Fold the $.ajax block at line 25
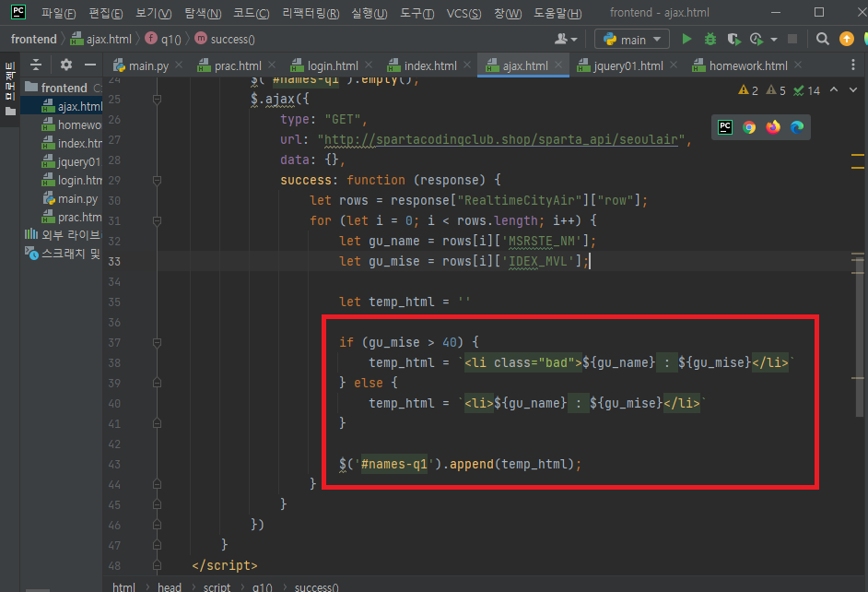Screen dimensions: 868x592 pyautogui.click(x=158, y=100)
